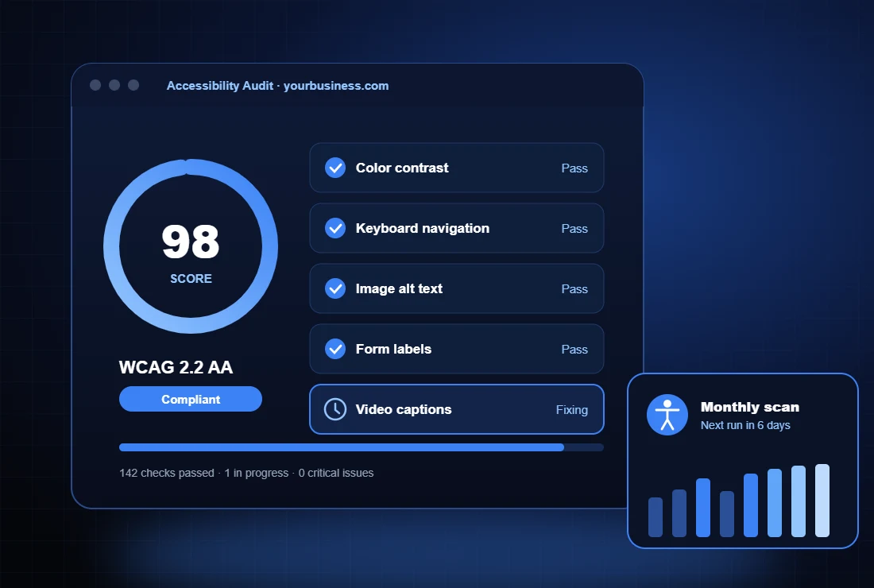The height and width of the screenshot is (588, 874).
Task: Click the SCORE label under 98
Action: tap(191, 279)
